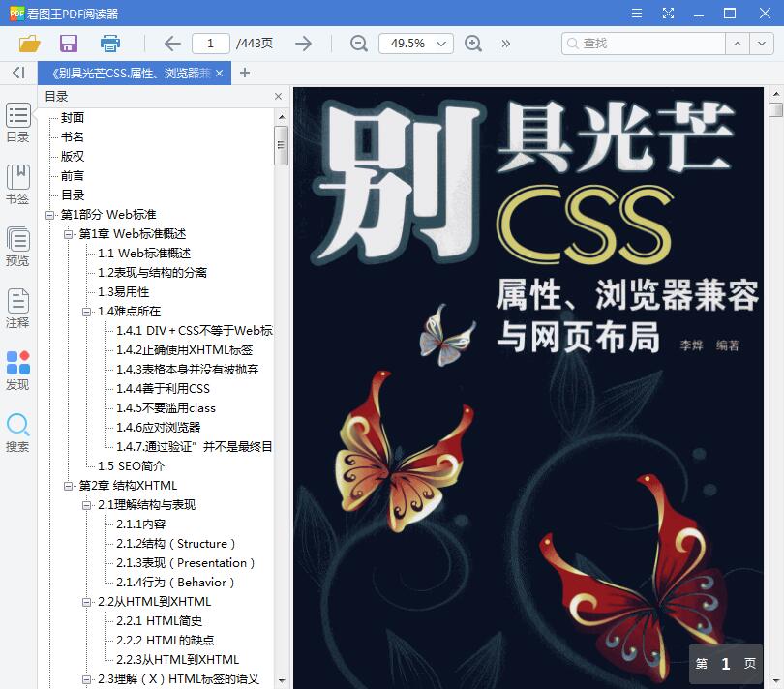Open the 注释 annotations sidebar panel
The height and width of the screenshot is (689, 784).
click(18, 309)
